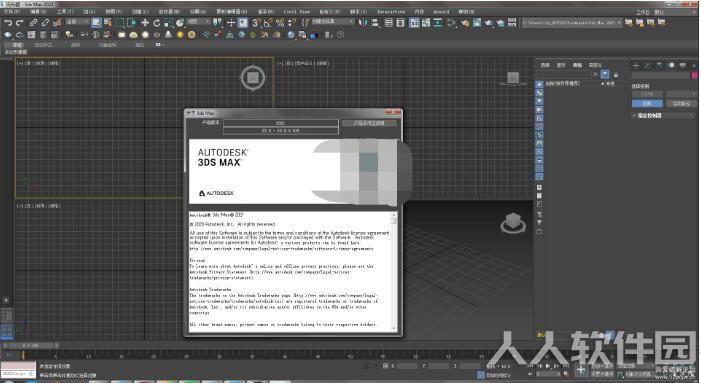This screenshot has width=701, height=383.
Task: Click the Select and Manipulate icon
Action: [231, 23]
